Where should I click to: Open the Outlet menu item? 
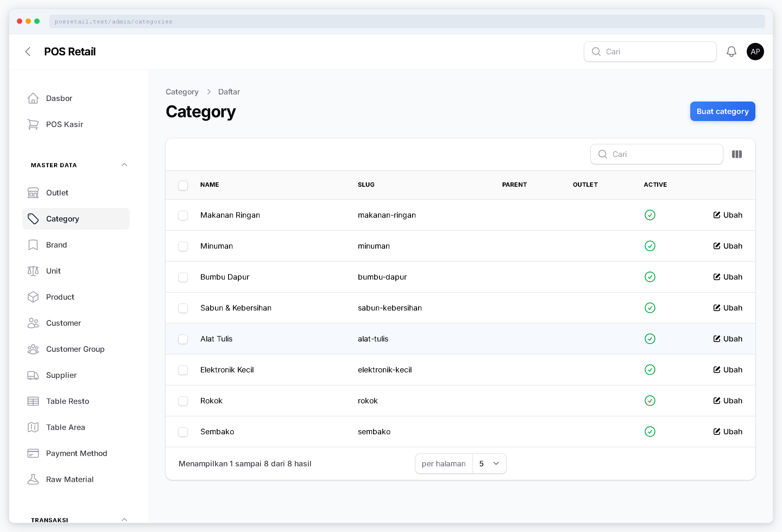coord(76,193)
